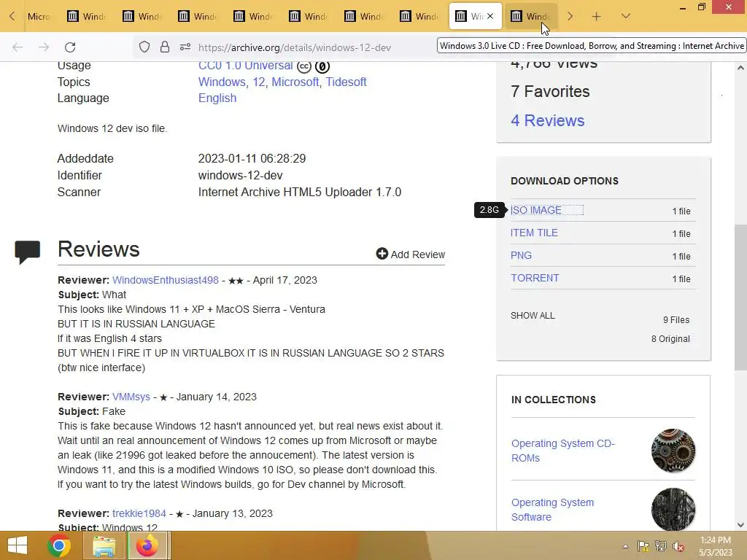747x560 pixels.
Task: Click the vertical scrollbar thumb
Action: coord(740,297)
